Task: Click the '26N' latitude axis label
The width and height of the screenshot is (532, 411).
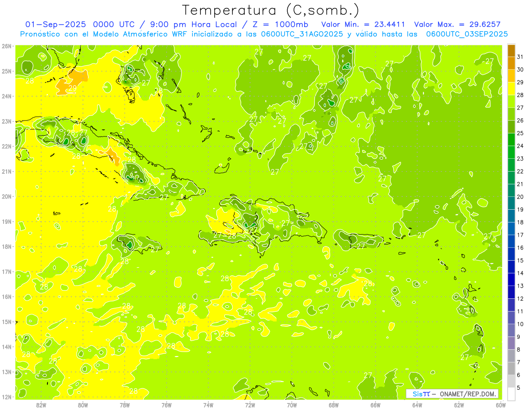Action: (x=7, y=46)
